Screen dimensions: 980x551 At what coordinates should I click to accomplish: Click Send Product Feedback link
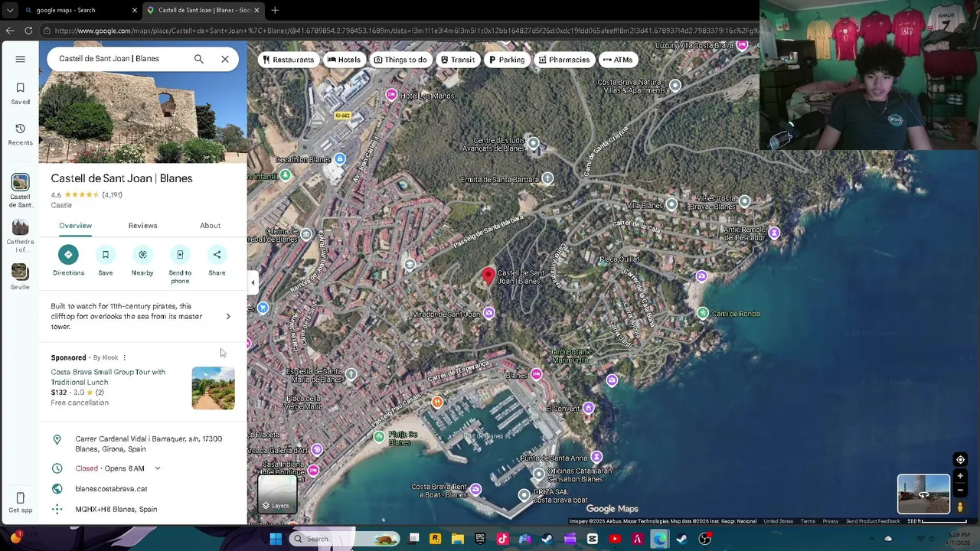[x=873, y=521]
